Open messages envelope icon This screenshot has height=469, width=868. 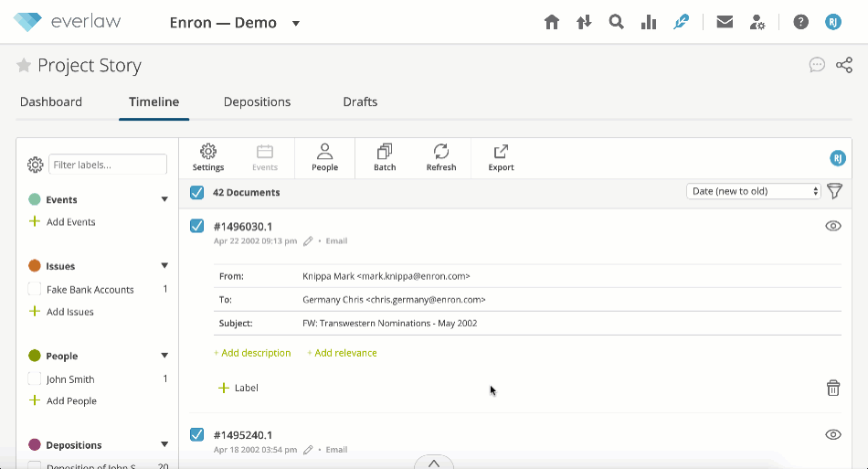pyautogui.click(x=725, y=22)
